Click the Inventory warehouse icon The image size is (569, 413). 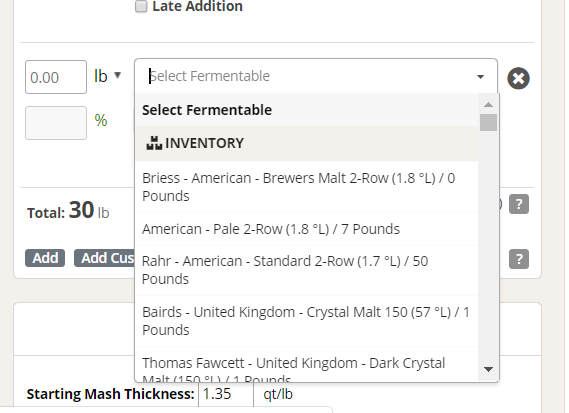(154, 143)
